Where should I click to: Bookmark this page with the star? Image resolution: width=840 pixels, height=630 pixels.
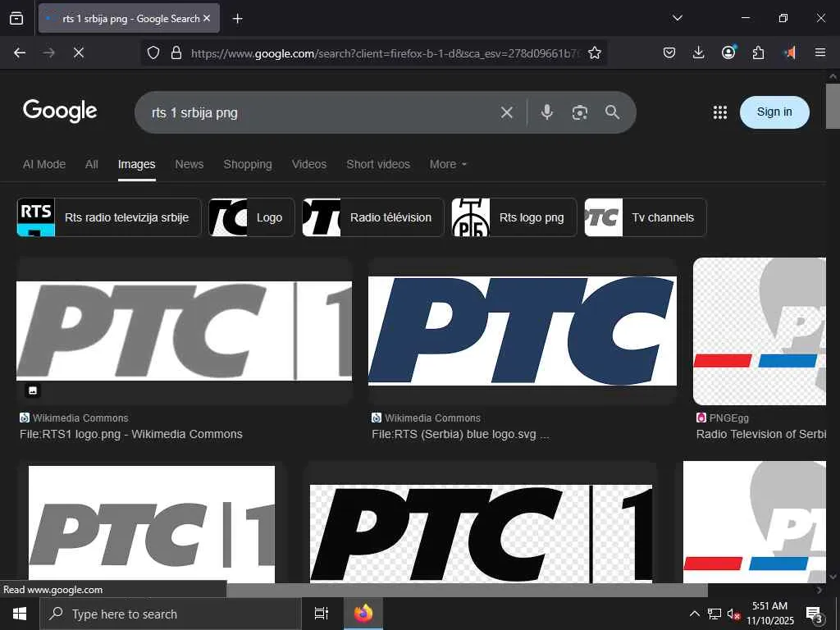[594, 52]
